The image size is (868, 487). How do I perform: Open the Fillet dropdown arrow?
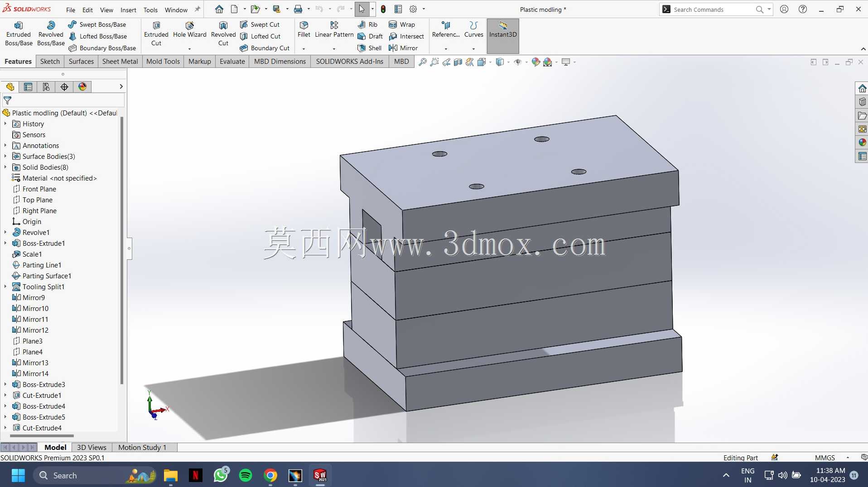pyautogui.click(x=304, y=49)
